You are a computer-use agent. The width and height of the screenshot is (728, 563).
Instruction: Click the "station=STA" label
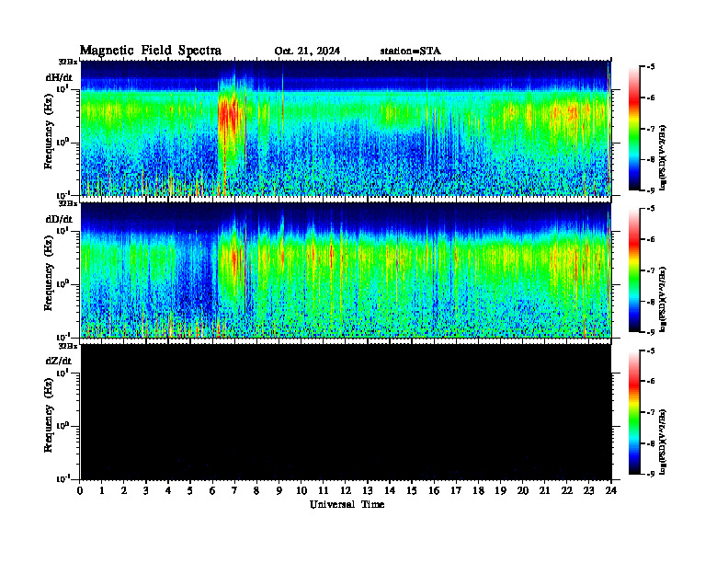pyautogui.click(x=411, y=51)
